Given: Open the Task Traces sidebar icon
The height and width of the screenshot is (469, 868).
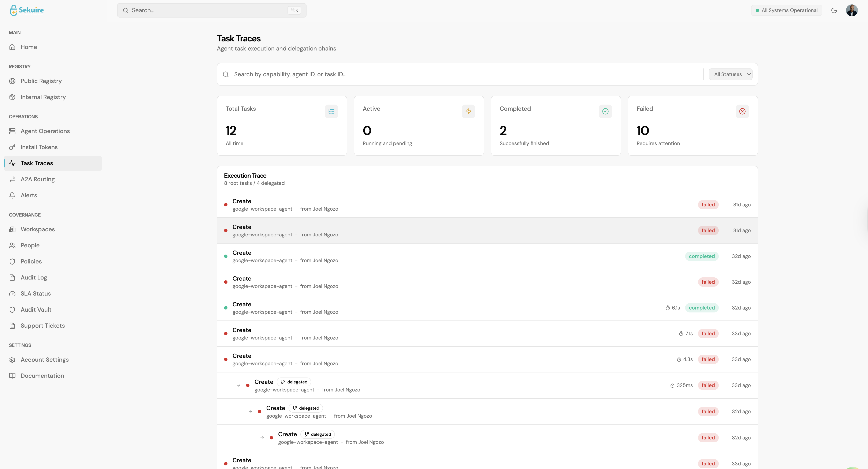Looking at the screenshot, I should [x=12, y=163].
